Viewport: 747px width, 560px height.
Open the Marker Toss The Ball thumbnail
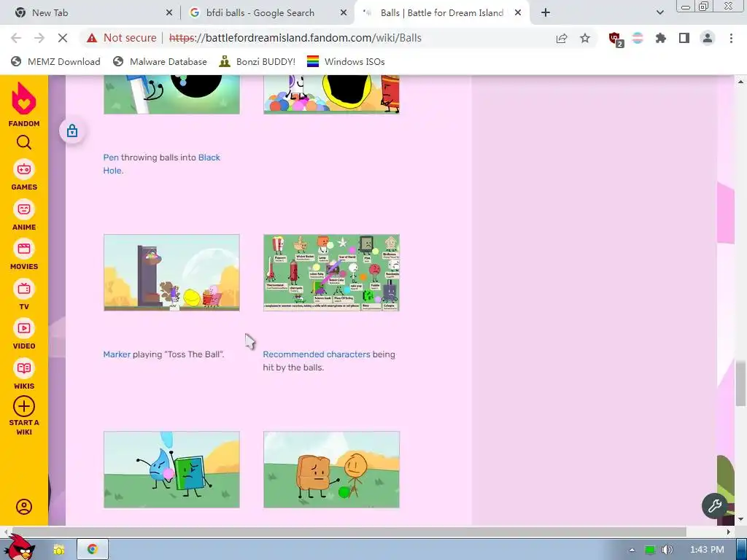coord(171,273)
